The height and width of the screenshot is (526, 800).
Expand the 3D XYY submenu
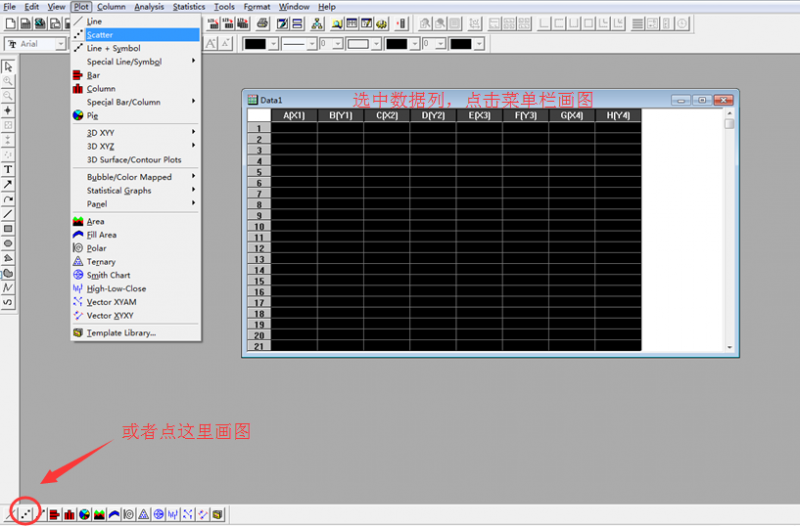pos(135,132)
